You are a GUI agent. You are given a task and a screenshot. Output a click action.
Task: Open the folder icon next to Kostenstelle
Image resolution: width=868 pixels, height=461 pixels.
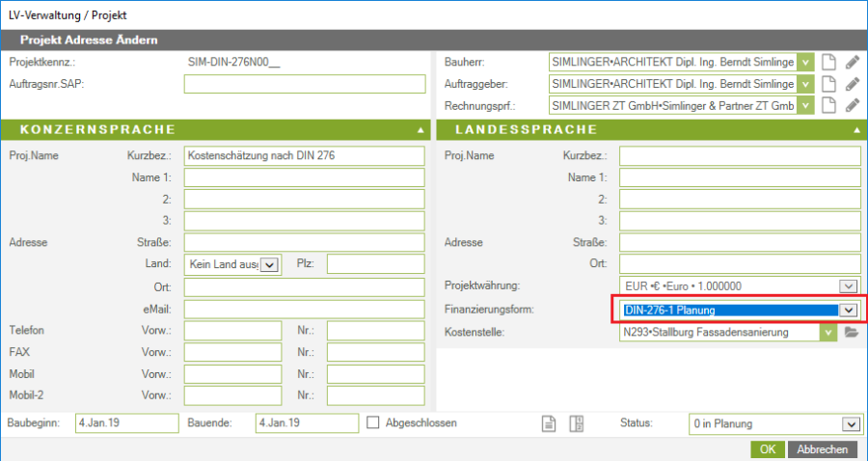[x=851, y=333]
